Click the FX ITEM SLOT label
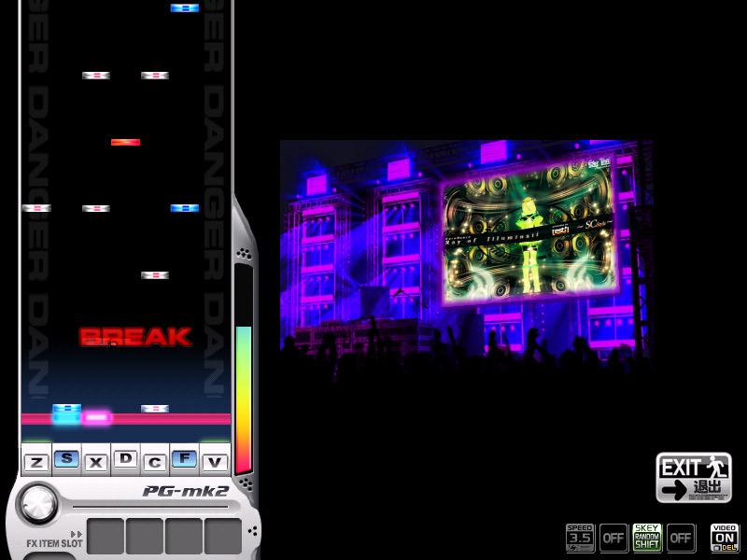Viewport: 747px width, 560px height. [x=54, y=543]
